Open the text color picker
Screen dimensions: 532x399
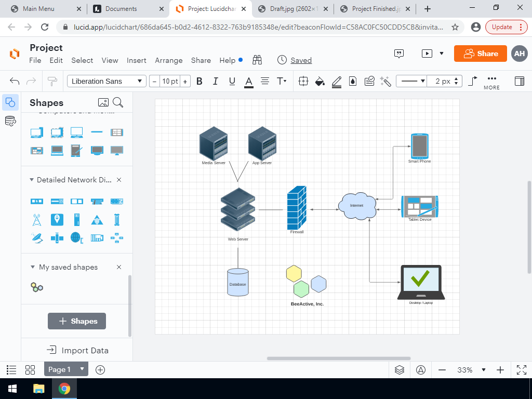click(x=249, y=82)
